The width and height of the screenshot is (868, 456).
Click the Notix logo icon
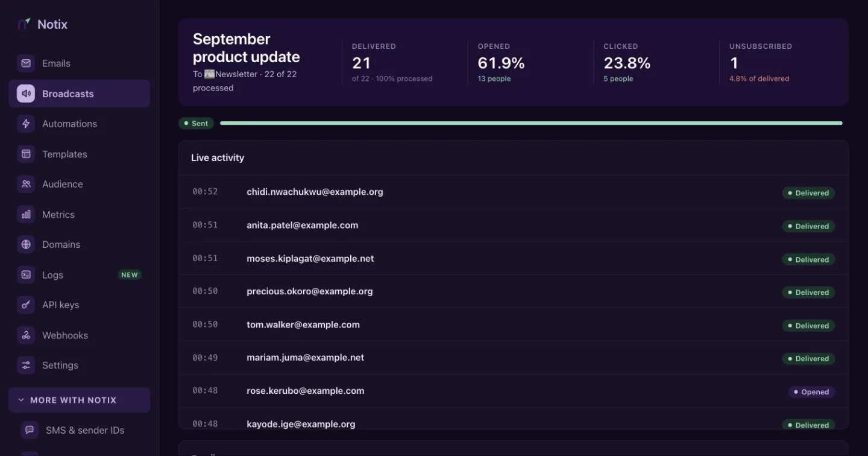point(24,24)
